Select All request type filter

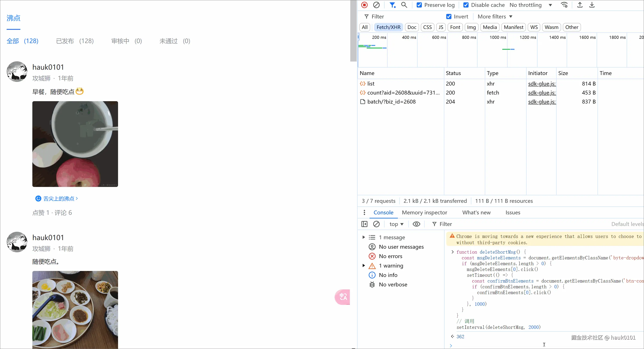[x=364, y=27]
